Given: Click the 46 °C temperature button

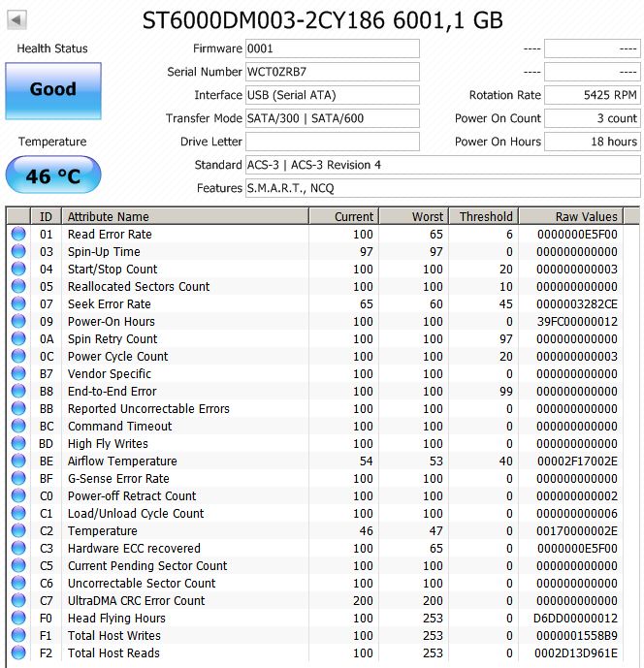Looking at the screenshot, I should 53,175.
